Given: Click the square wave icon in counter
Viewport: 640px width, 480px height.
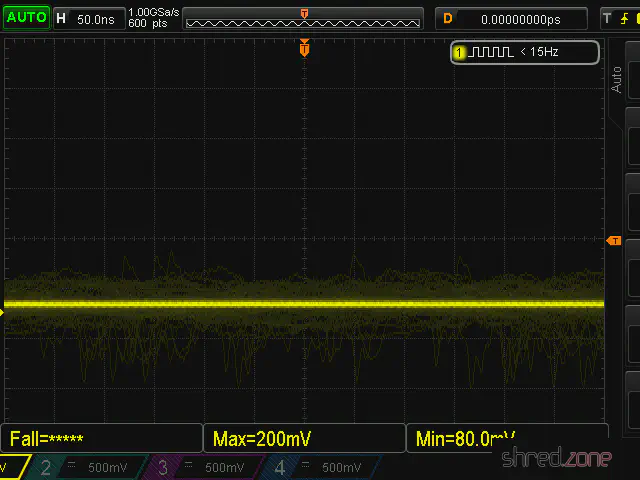Looking at the screenshot, I should [x=492, y=52].
